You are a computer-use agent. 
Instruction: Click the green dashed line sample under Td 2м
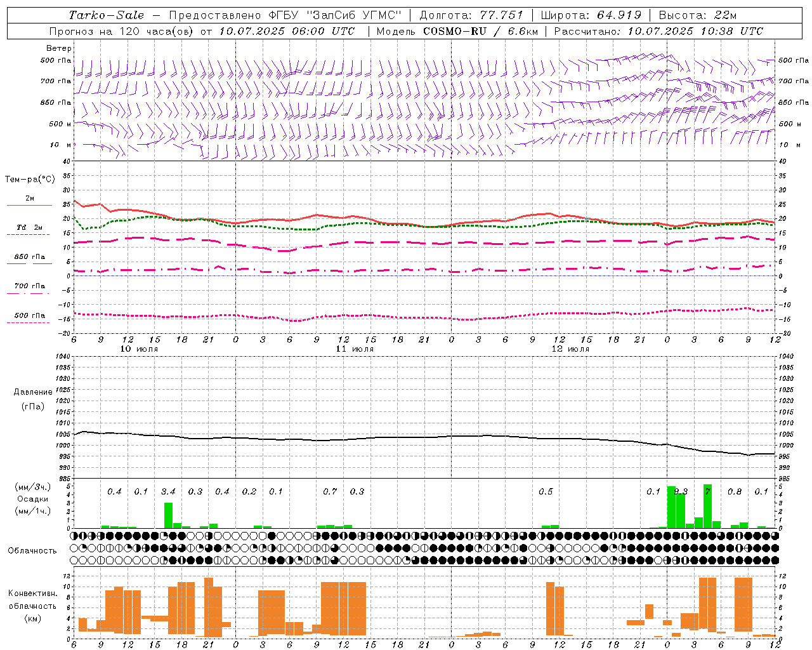click(29, 235)
